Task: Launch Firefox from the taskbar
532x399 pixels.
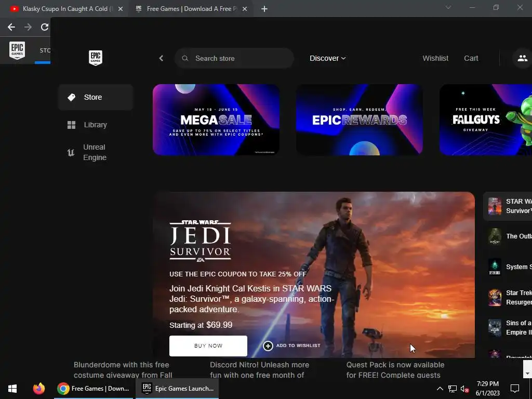Action: coord(38,389)
